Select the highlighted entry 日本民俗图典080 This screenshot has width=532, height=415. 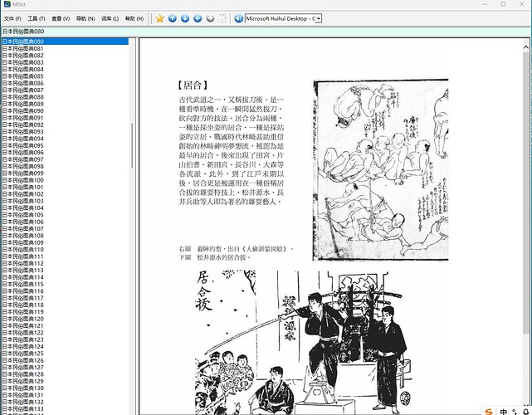[65, 41]
